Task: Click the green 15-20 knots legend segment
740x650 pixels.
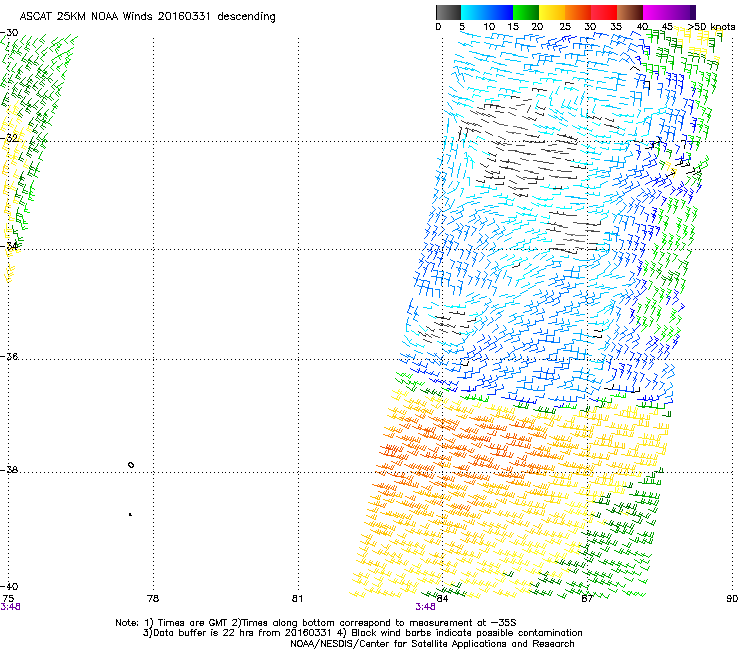Action: click(x=526, y=12)
